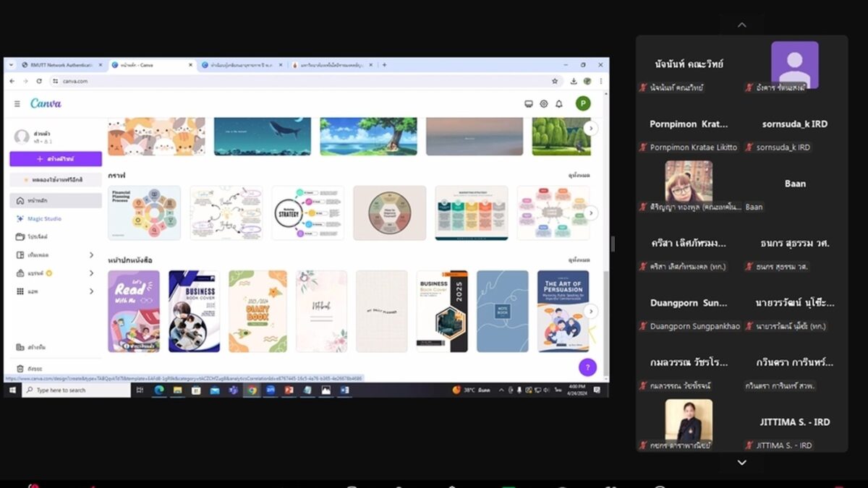The width and height of the screenshot is (868, 488).
Task: Expand the brand sidebar item arrow
Action: [91, 273]
